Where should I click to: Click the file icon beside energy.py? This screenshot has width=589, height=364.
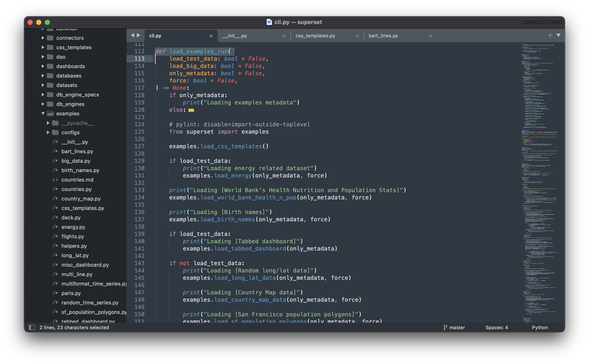(55, 227)
